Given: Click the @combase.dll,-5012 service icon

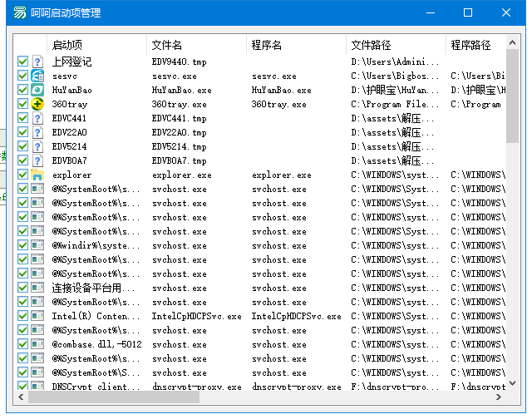Looking at the screenshot, I should (37, 344).
